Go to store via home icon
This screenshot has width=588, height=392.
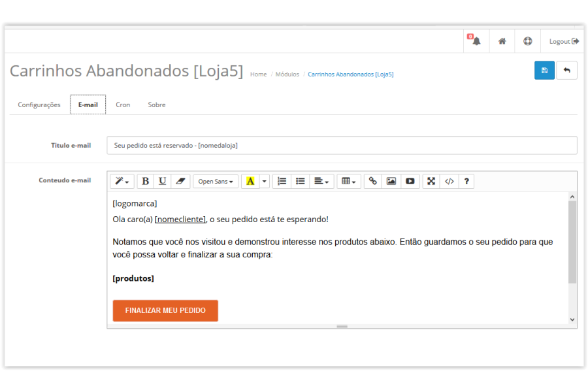click(502, 41)
